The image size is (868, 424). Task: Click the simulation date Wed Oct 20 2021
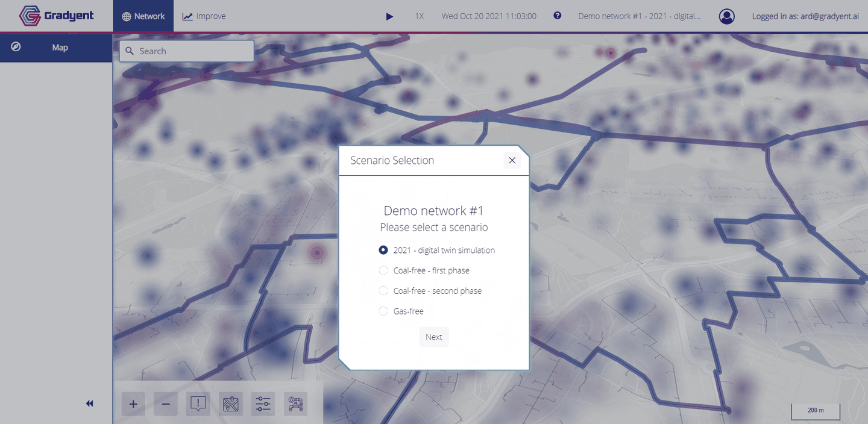[489, 16]
